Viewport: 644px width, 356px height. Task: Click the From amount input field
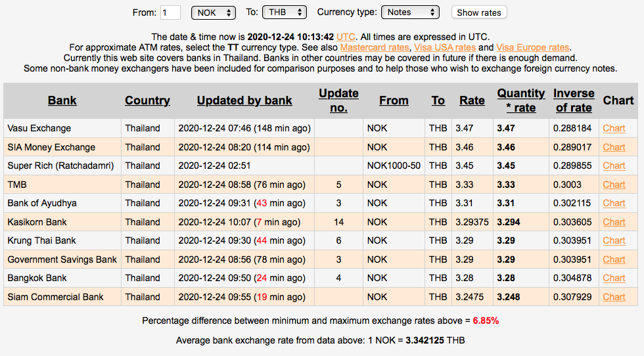[170, 12]
